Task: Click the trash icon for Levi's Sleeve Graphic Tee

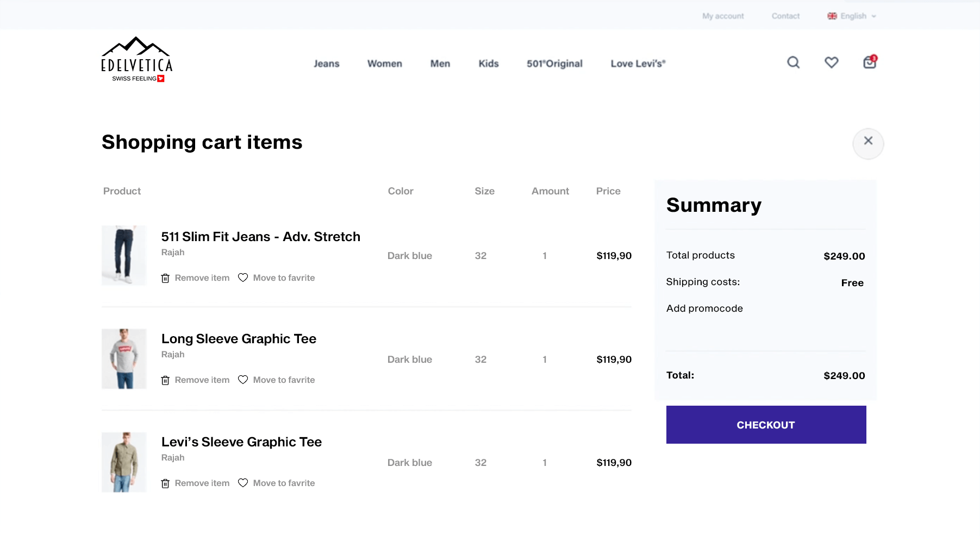Action: 165,483
